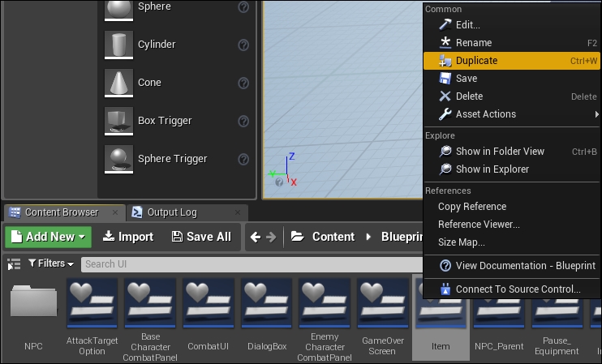Close the Output Log tab
This screenshot has width=602, height=364.
tap(238, 212)
